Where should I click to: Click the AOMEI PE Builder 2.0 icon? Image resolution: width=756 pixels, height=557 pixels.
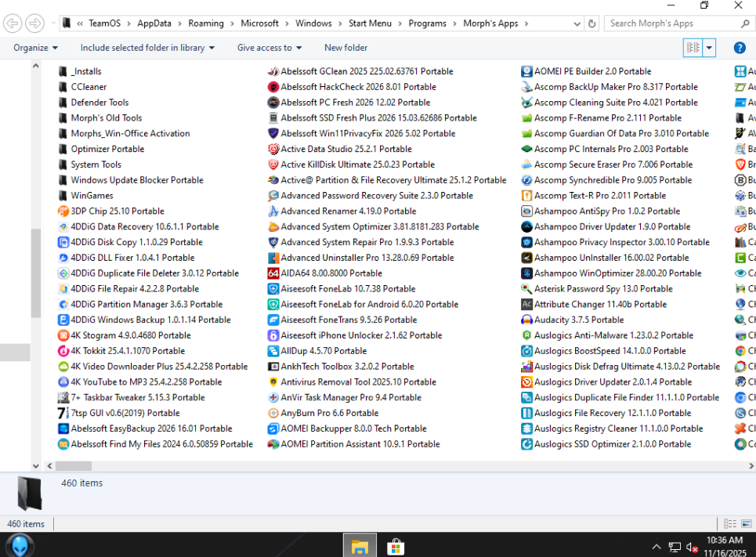coord(526,71)
